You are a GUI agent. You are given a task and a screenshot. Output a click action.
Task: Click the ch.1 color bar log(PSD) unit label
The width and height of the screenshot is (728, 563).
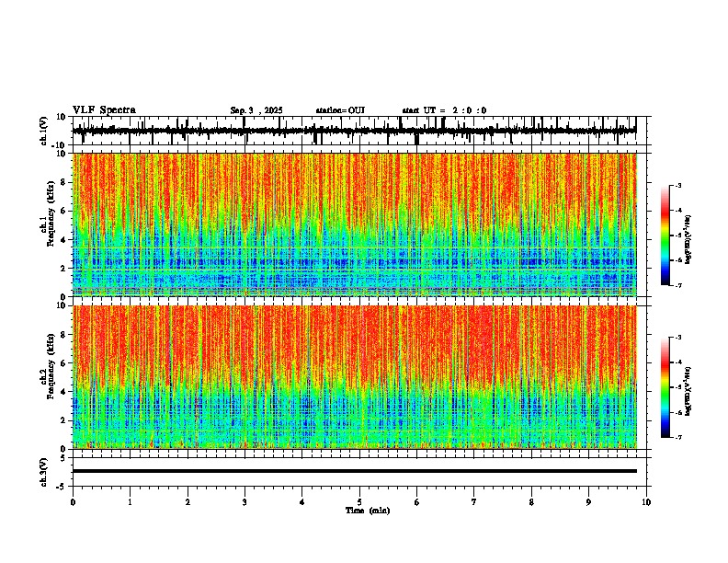pos(688,239)
